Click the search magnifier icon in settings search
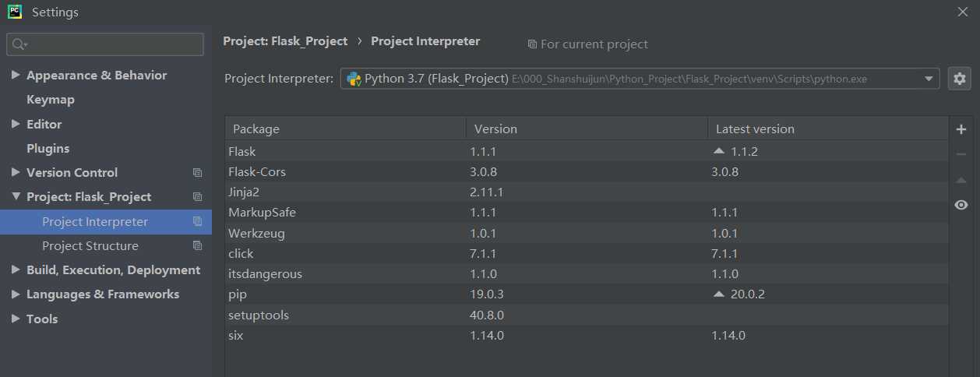Screen dimensions: 980x377 [x=19, y=44]
